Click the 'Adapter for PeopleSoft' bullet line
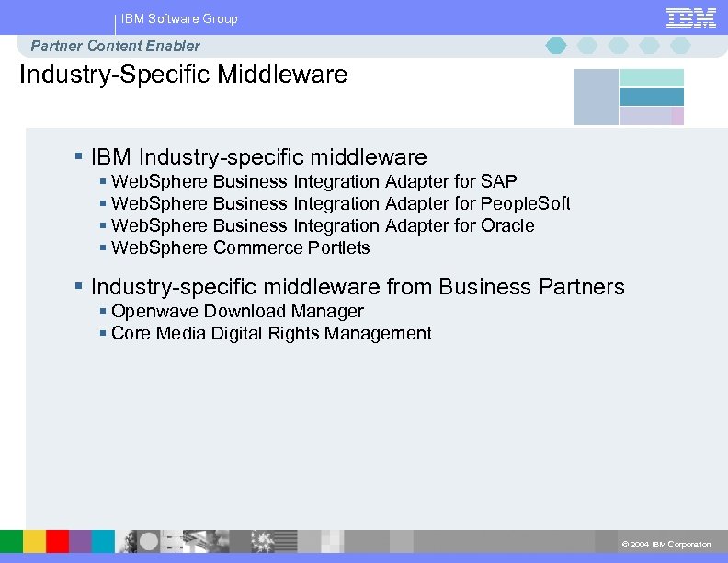Viewport: 728px width, 563px height. 340,203
